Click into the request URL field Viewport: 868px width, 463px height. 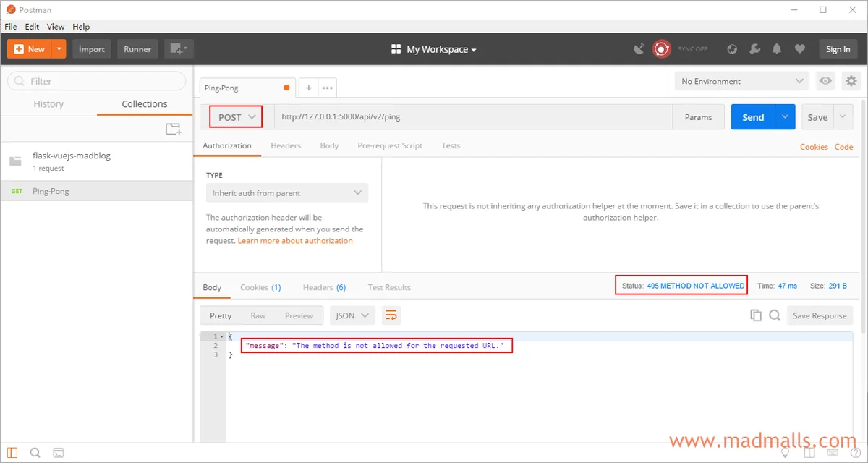pyautogui.click(x=473, y=117)
